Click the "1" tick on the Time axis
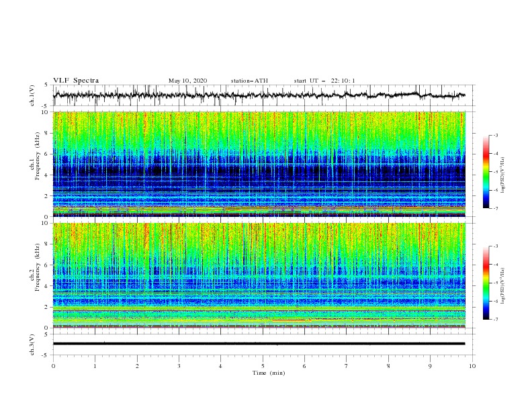532x411 pixels. point(95,366)
